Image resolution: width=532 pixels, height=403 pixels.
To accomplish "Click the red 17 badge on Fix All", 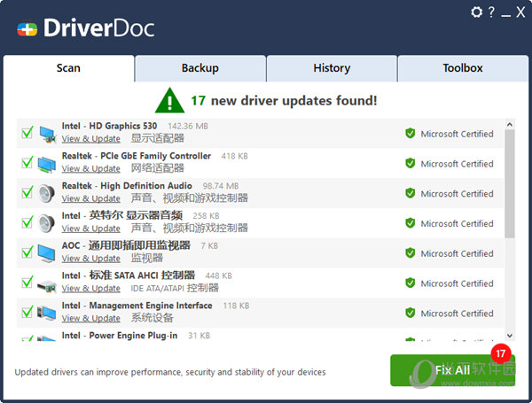I will tap(501, 353).
